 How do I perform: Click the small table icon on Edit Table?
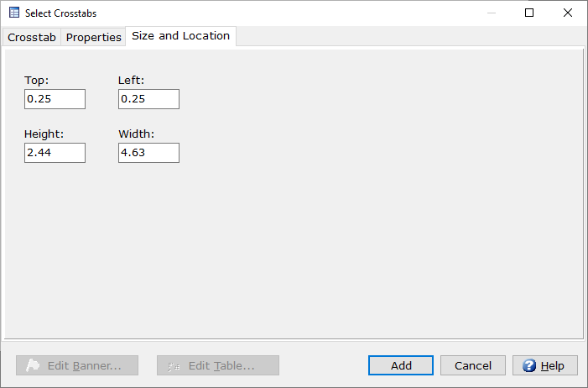click(x=174, y=367)
